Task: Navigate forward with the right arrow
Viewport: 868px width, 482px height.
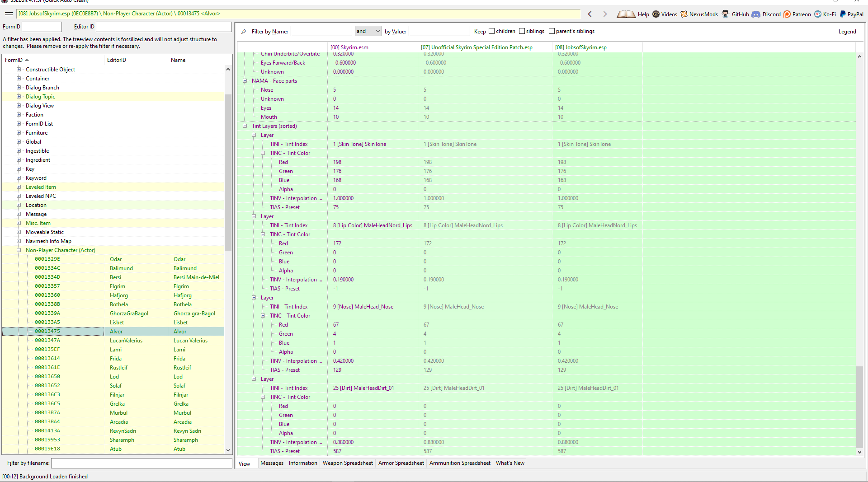Action: pyautogui.click(x=605, y=14)
